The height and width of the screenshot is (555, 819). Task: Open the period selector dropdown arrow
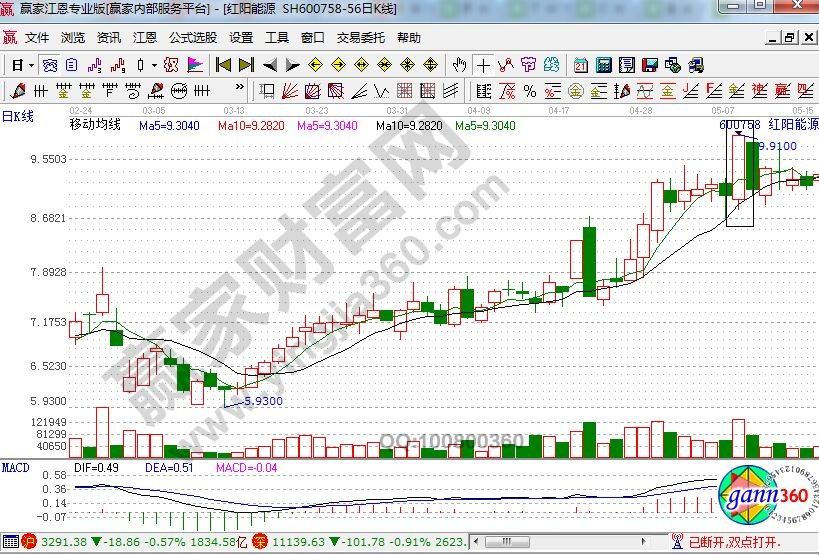pos(32,65)
